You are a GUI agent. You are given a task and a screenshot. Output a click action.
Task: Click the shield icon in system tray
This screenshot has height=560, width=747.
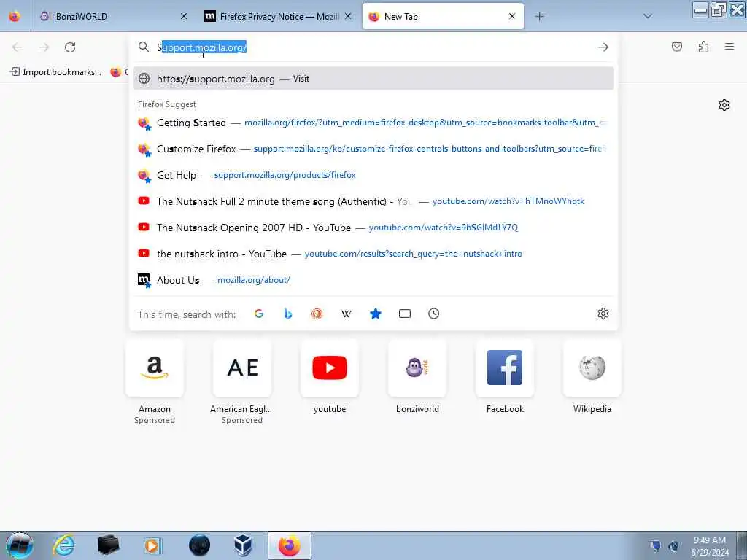pos(656,546)
